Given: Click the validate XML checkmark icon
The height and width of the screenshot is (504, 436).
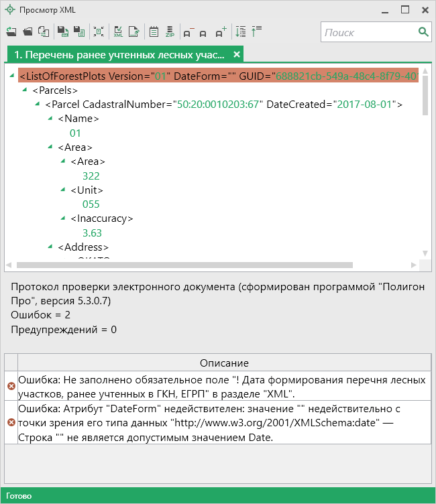Looking at the screenshot, I should point(118,31).
